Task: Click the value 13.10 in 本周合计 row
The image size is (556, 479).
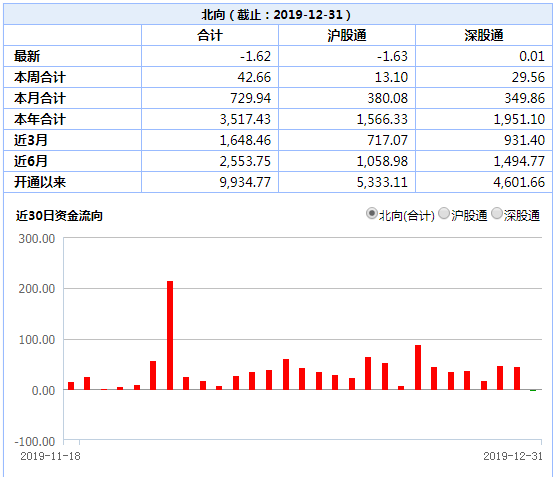Action: coord(391,77)
